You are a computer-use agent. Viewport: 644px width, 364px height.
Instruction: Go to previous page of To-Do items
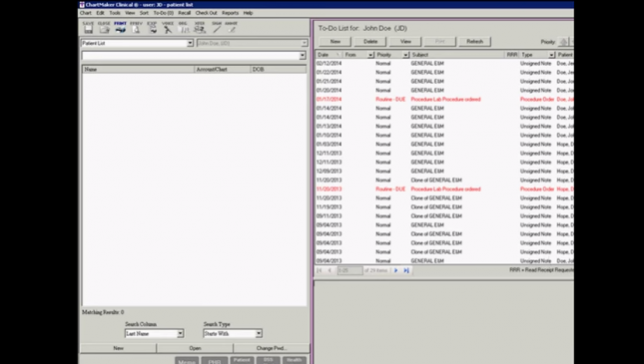[x=329, y=270]
